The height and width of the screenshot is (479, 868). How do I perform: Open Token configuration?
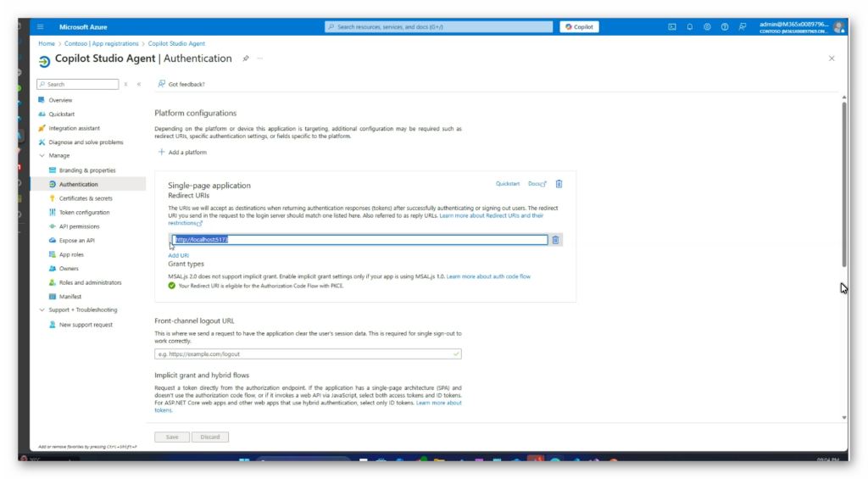84,213
